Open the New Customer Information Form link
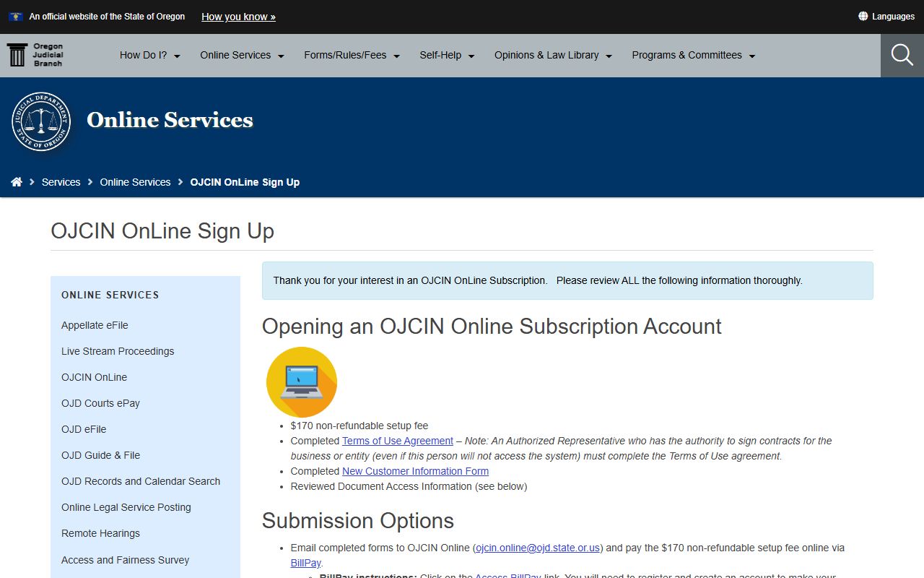 [415, 471]
